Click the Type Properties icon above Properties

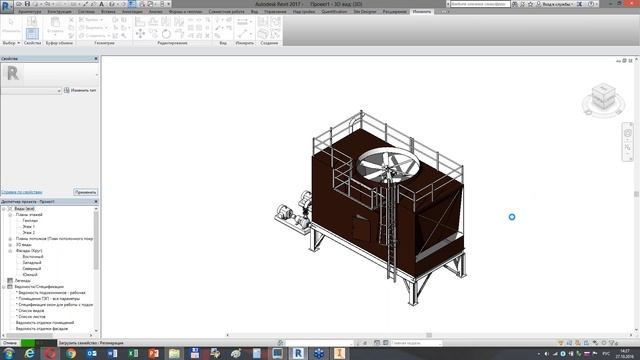pos(32,21)
